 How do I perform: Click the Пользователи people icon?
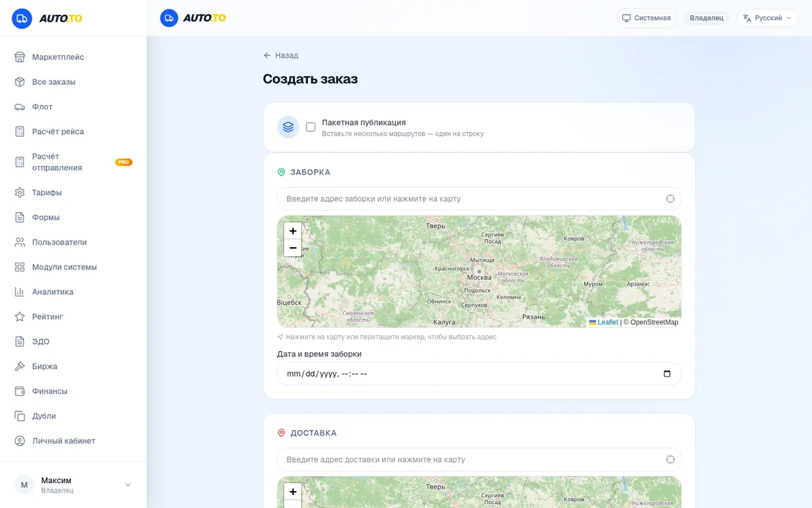click(x=20, y=242)
